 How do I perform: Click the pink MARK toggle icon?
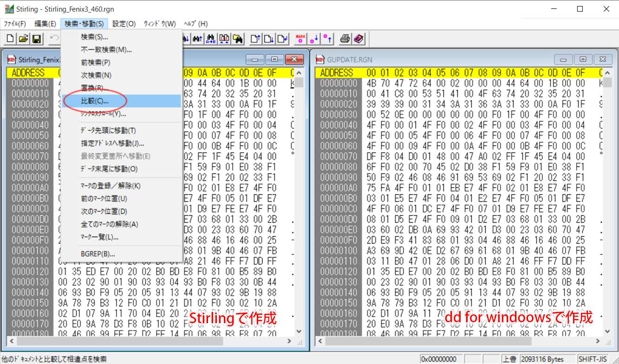[300, 39]
